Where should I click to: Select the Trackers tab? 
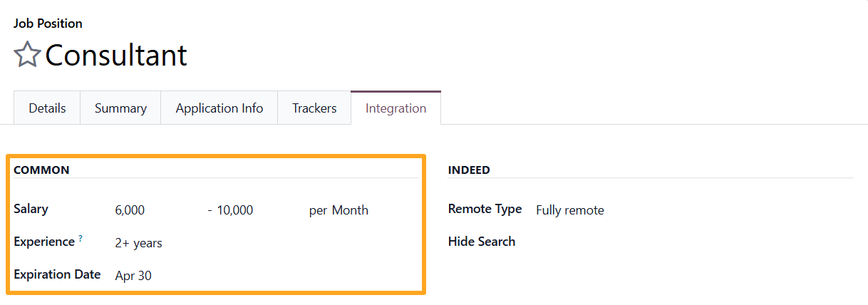point(314,108)
